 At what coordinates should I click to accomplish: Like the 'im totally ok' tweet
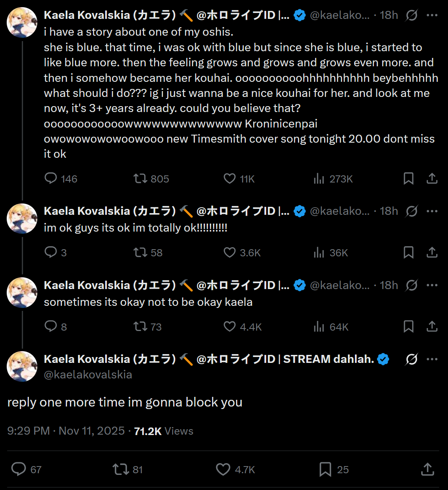(230, 253)
